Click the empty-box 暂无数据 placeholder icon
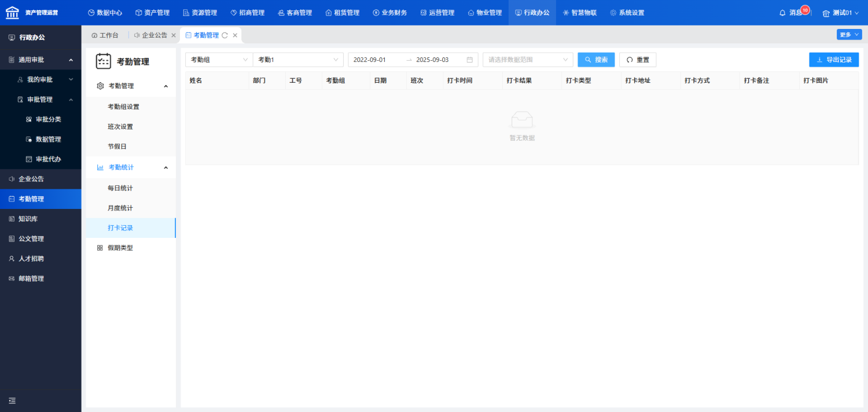The image size is (868, 412). tap(522, 120)
